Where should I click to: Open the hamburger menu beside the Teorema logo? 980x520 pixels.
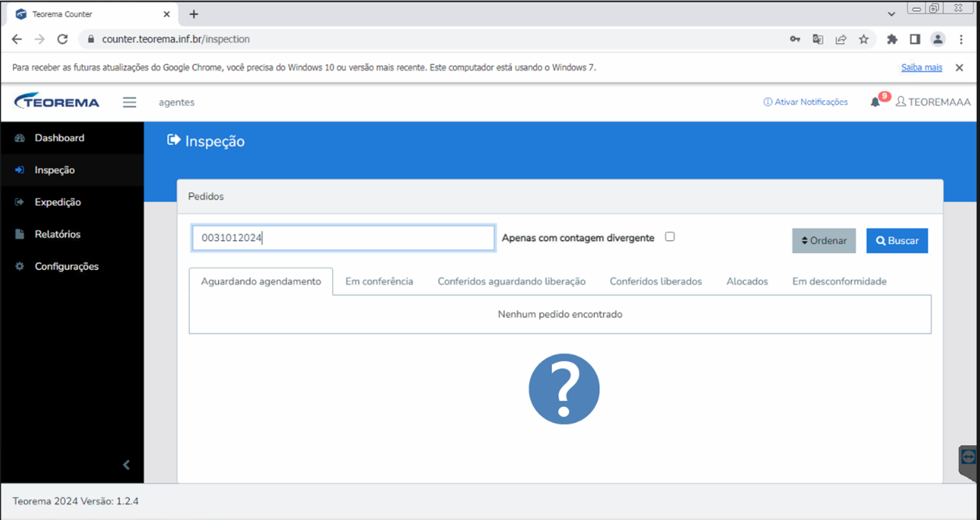click(x=130, y=102)
